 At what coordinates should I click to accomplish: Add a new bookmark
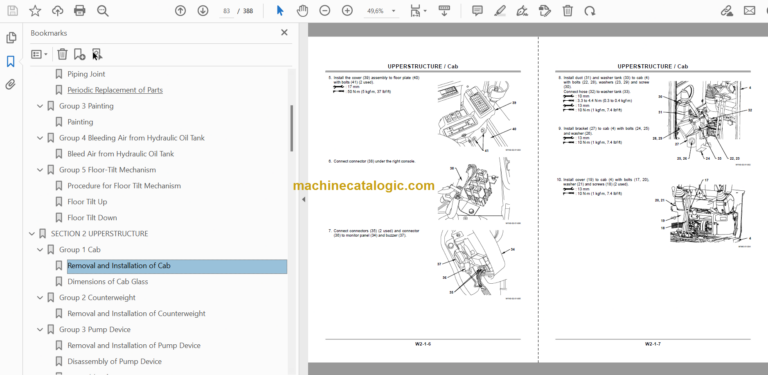[x=79, y=54]
